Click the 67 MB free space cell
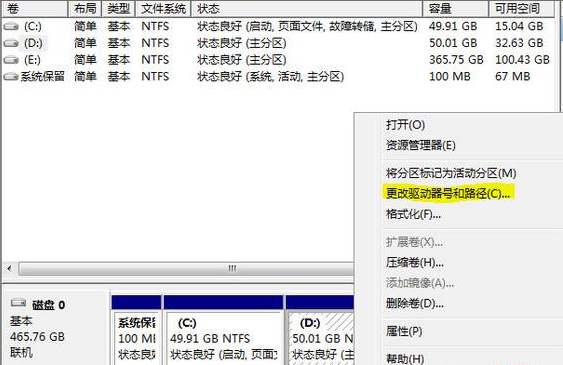This screenshot has width=563, height=365. [513, 76]
